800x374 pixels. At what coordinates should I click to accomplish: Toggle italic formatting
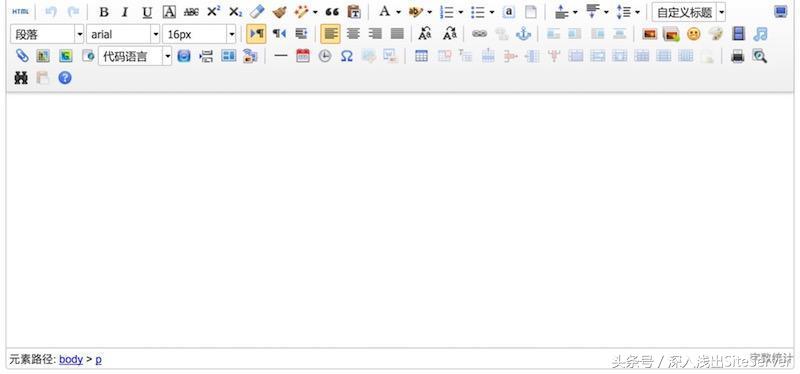[x=125, y=12]
